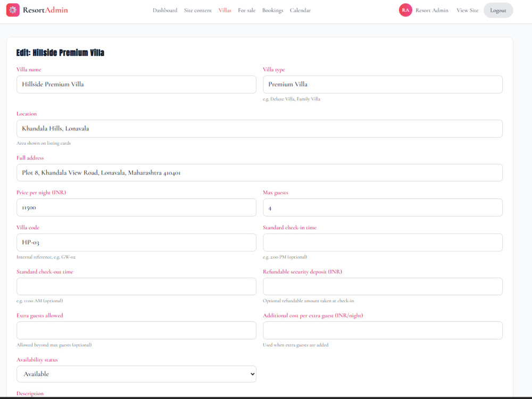Click the Max guests input

tap(383, 207)
